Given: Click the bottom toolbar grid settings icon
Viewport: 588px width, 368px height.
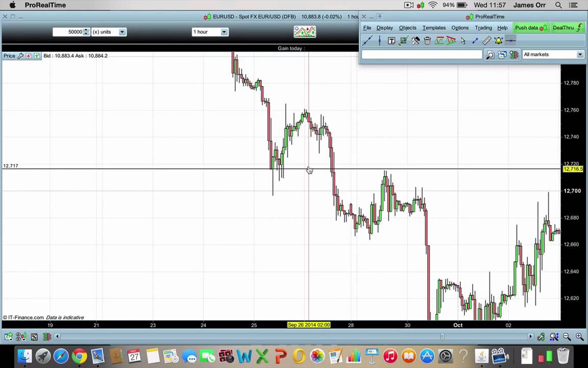Looking at the screenshot, I should pyautogui.click(x=34, y=337).
